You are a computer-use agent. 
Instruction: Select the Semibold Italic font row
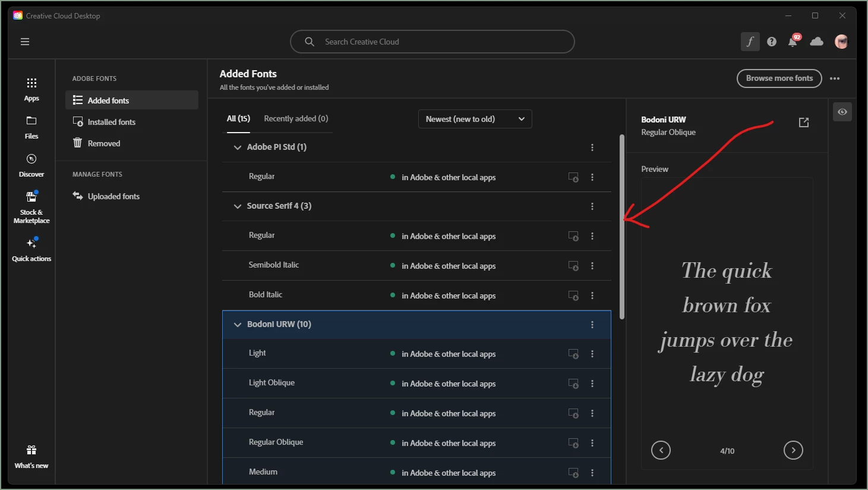click(x=416, y=266)
